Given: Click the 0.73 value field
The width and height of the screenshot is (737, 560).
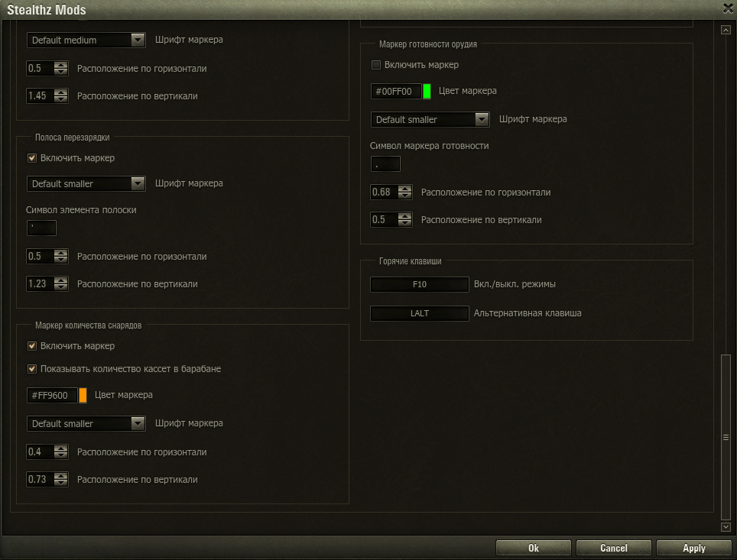Looking at the screenshot, I should [40, 479].
